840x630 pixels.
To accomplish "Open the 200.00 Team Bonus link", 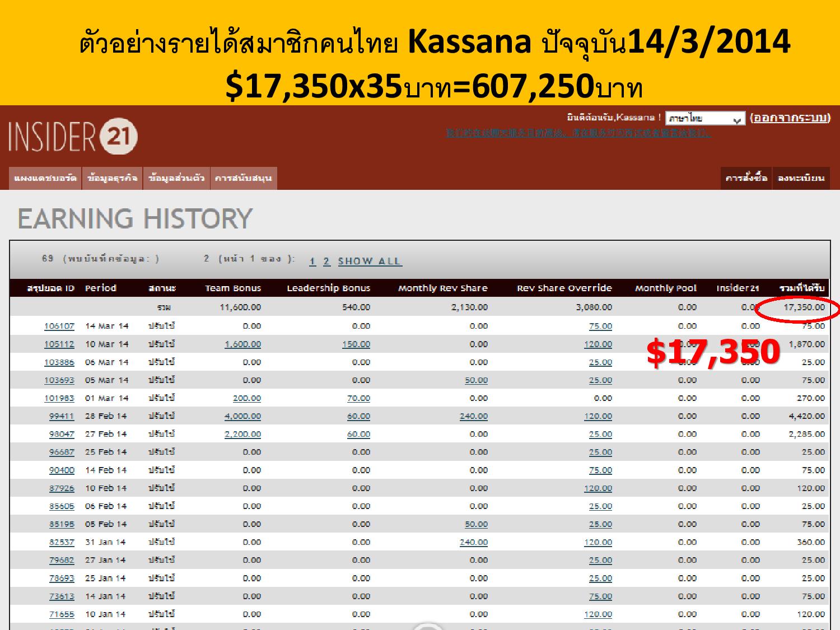I will coord(247,398).
